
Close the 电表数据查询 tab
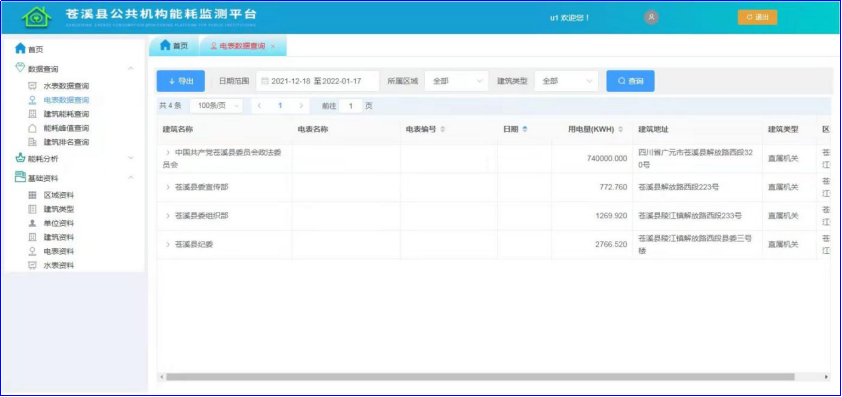(273, 47)
